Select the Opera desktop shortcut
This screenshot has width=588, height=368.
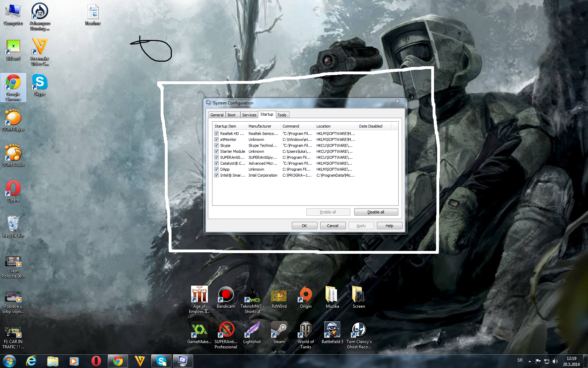(13, 191)
